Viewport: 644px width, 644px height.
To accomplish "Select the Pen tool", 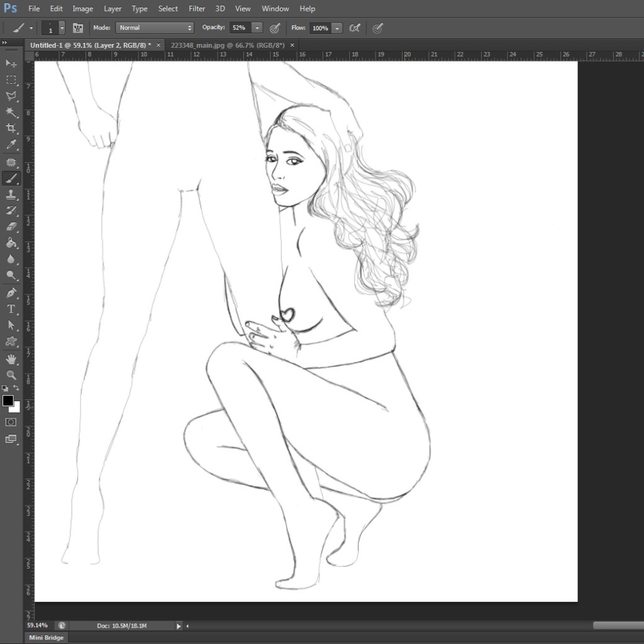I will 10,292.
